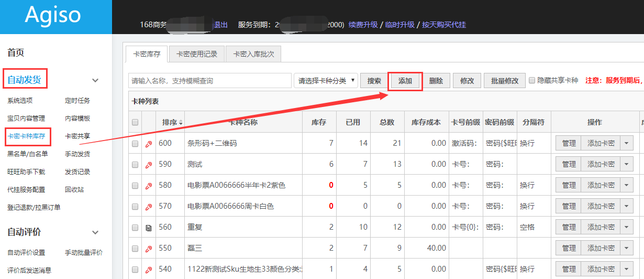Viewport: 644px width, 279px height.
Task: Click 管理 button in row 560
Action: click(x=569, y=227)
